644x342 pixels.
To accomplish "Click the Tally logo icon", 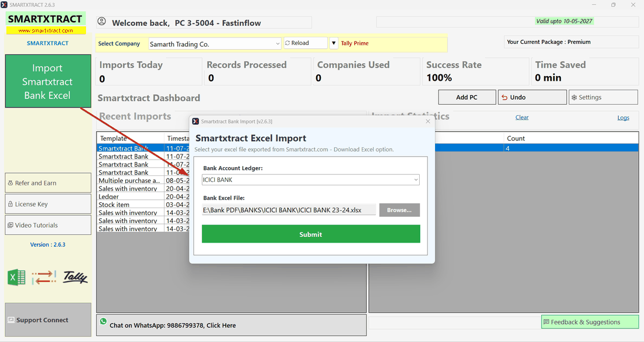I will tap(75, 277).
